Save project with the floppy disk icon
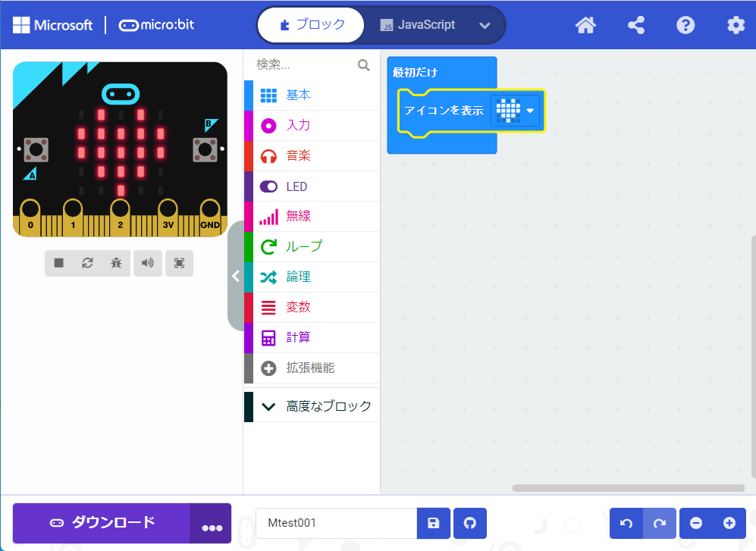This screenshot has width=756, height=551. pos(434,523)
